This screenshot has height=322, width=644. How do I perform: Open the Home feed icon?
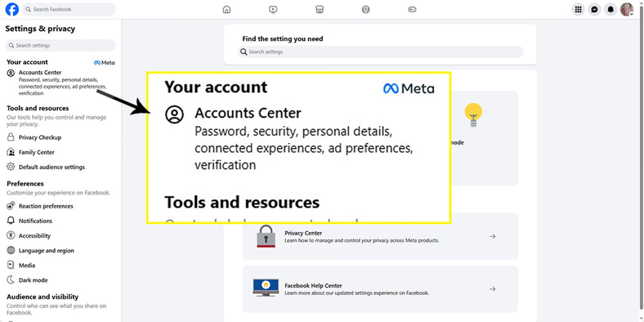pos(227,9)
